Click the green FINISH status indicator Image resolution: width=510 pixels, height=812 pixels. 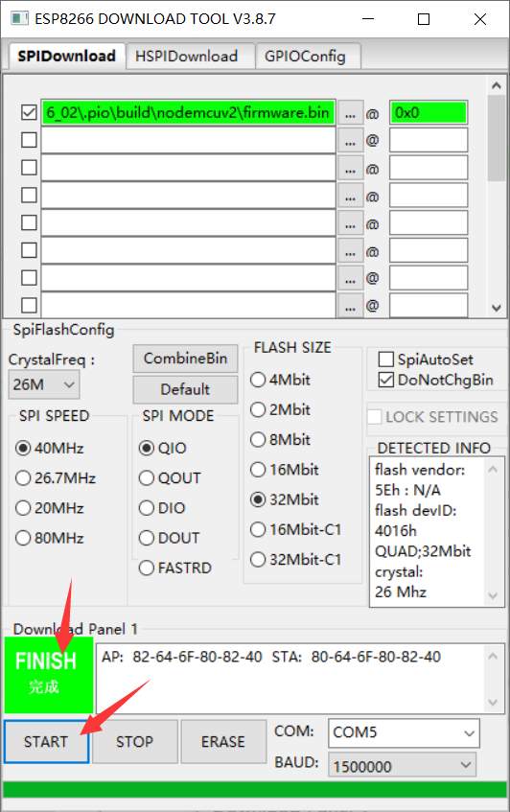pyautogui.click(x=49, y=675)
